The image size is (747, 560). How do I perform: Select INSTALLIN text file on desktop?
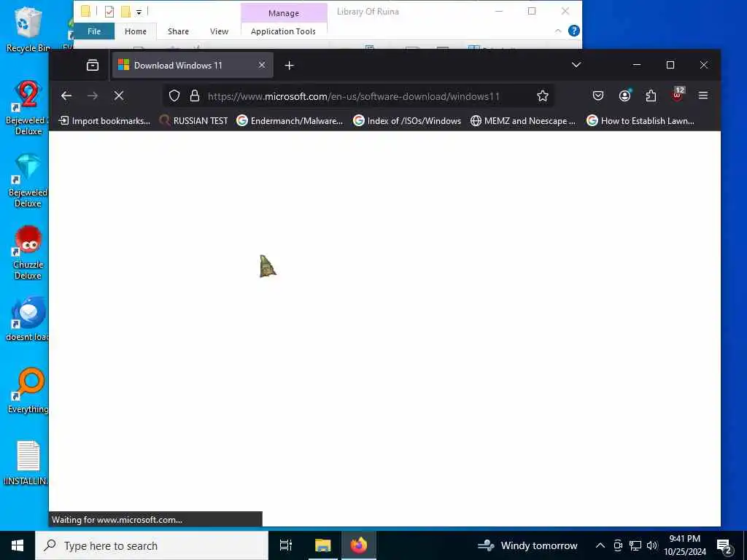pyautogui.click(x=27, y=463)
